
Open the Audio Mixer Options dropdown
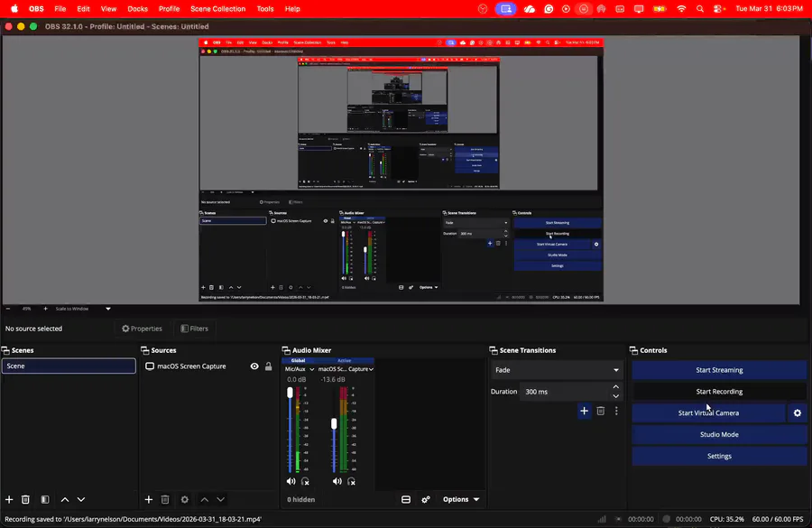[461, 499]
